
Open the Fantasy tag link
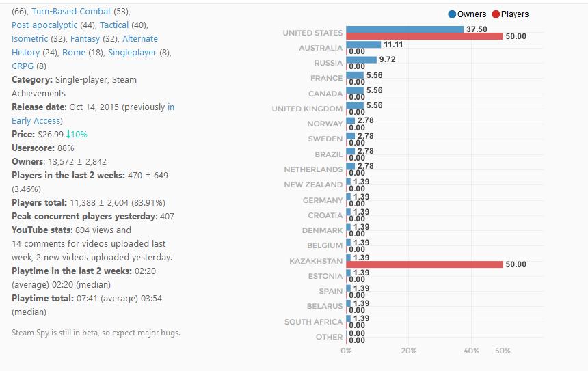(85, 39)
